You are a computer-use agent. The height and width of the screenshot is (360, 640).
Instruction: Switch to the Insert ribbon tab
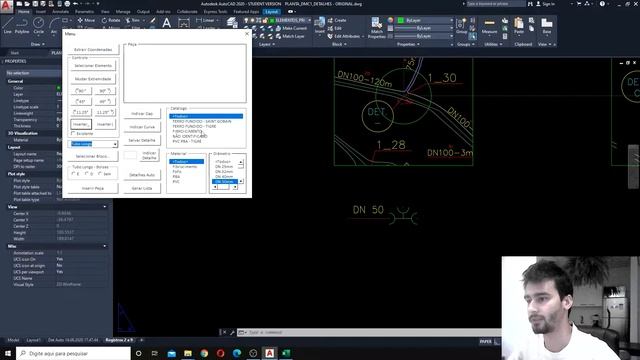41,11
